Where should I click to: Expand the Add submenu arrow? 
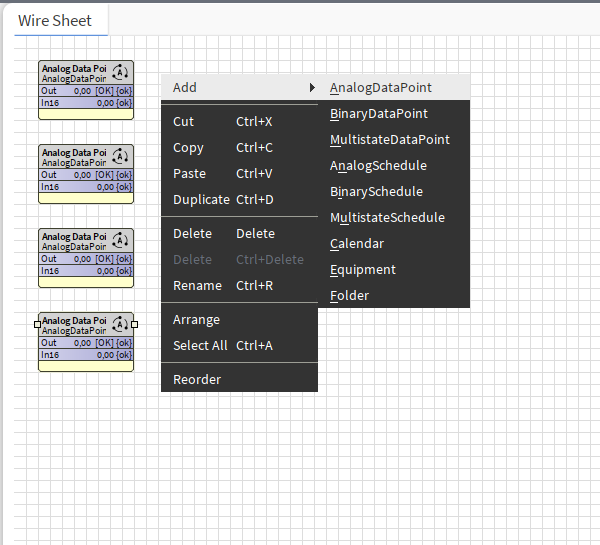click(x=312, y=88)
